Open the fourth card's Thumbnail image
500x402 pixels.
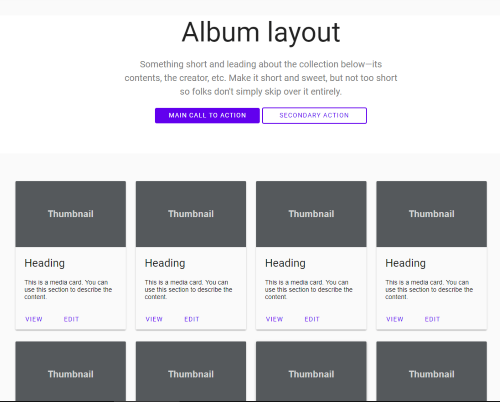432,214
